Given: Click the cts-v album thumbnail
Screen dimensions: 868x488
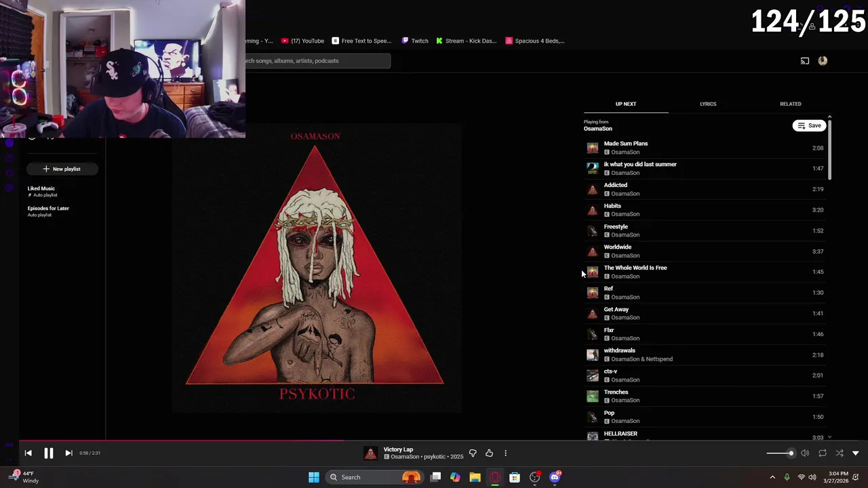Looking at the screenshot, I should click(593, 375).
